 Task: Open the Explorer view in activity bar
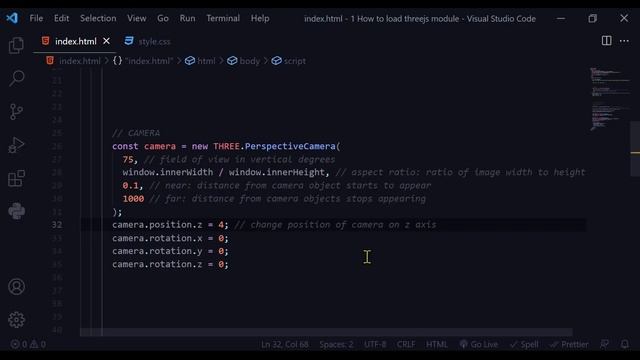pyautogui.click(x=16, y=45)
